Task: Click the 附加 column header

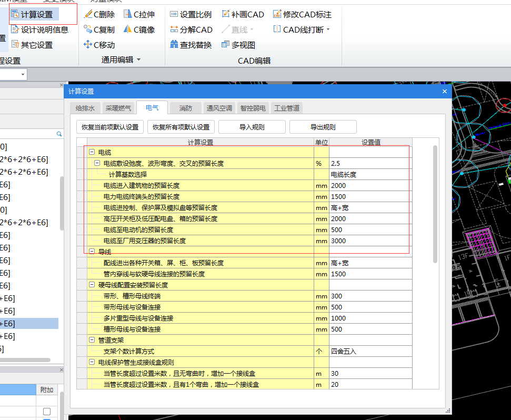Action: coord(47,389)
